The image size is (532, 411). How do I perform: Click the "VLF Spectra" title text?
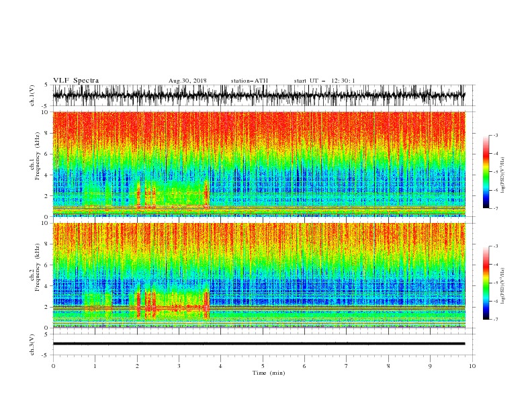(x=76, y=81)
